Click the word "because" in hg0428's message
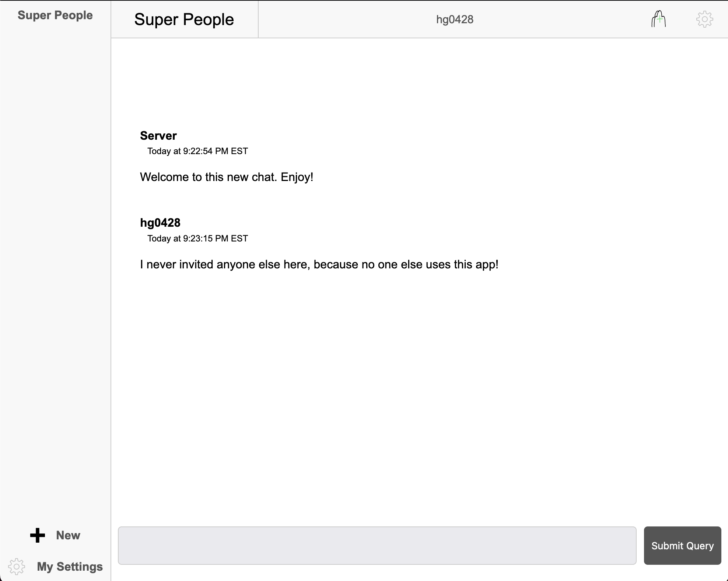The image size is (728, 581). coord(336,265)
